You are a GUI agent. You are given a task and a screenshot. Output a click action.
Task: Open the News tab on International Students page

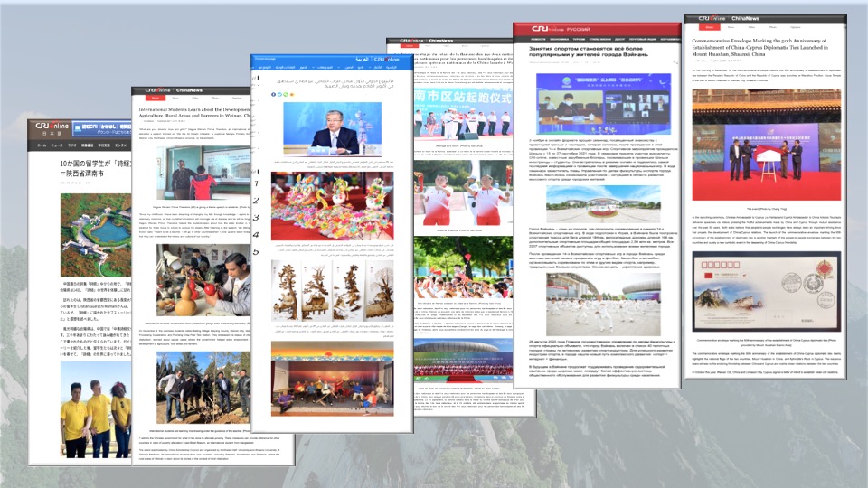(175, 98)
